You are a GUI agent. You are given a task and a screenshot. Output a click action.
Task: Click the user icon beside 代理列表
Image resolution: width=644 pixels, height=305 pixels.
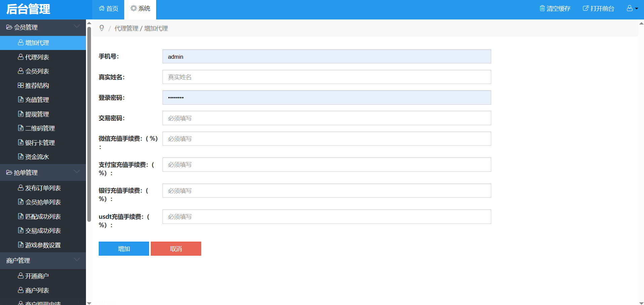tap(20, 57)
